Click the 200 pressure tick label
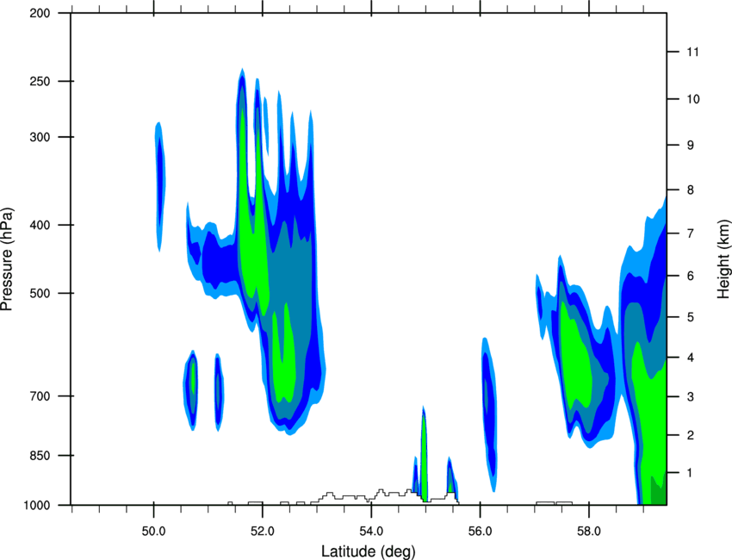Viewport: 732px width, 560px height. 40,13
